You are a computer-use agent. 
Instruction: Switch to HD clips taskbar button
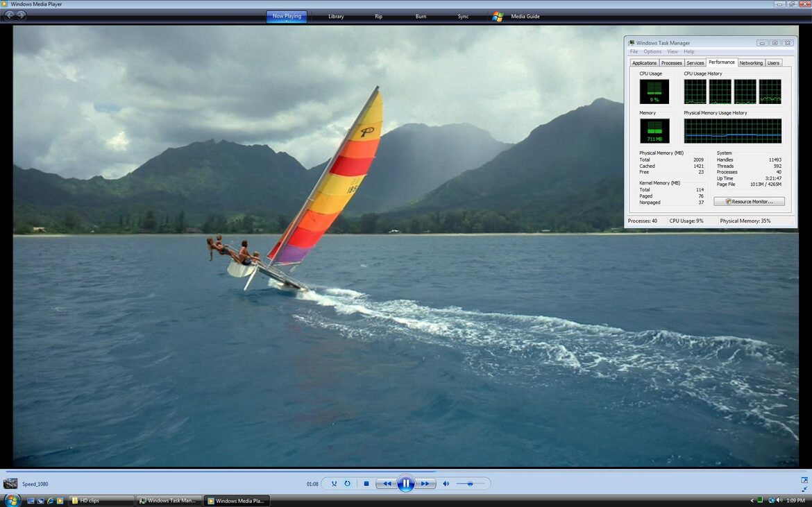(101, 501)
